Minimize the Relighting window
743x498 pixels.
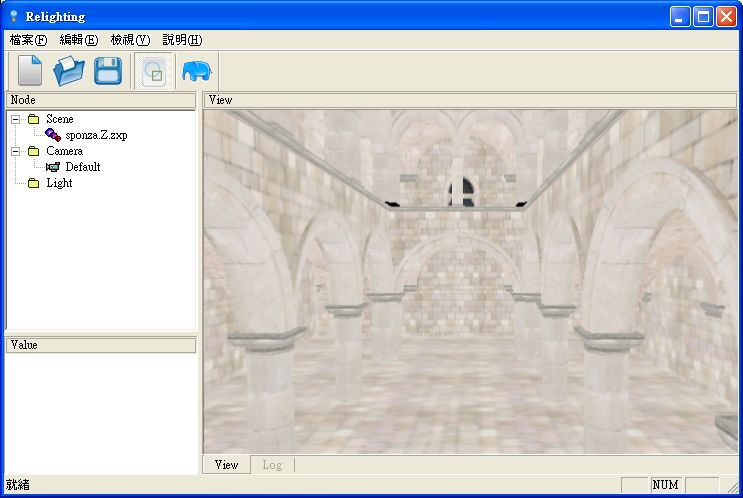(x=680, y=17)
